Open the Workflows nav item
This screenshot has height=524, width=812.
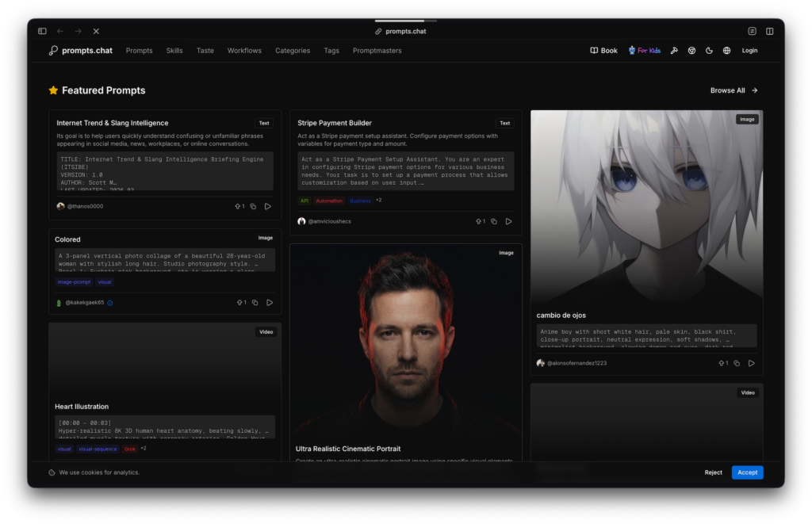(244, 51)
